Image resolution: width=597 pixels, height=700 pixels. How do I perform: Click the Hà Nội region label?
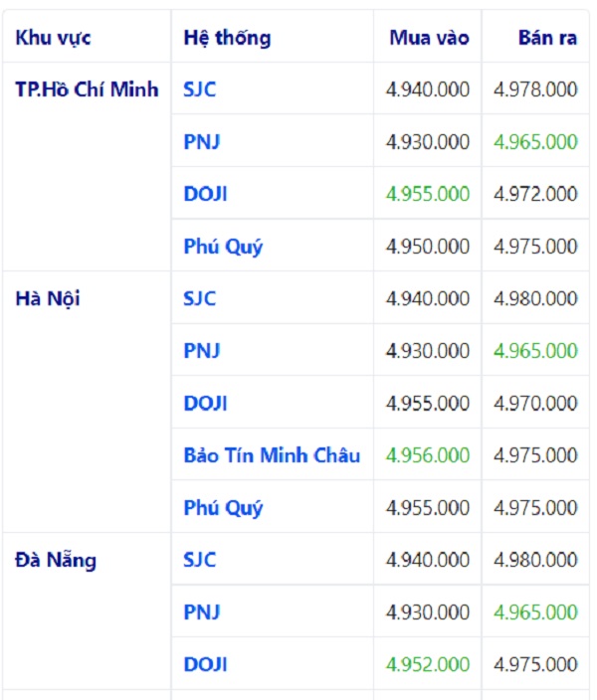pyautogui.click(x=49, y=298)
